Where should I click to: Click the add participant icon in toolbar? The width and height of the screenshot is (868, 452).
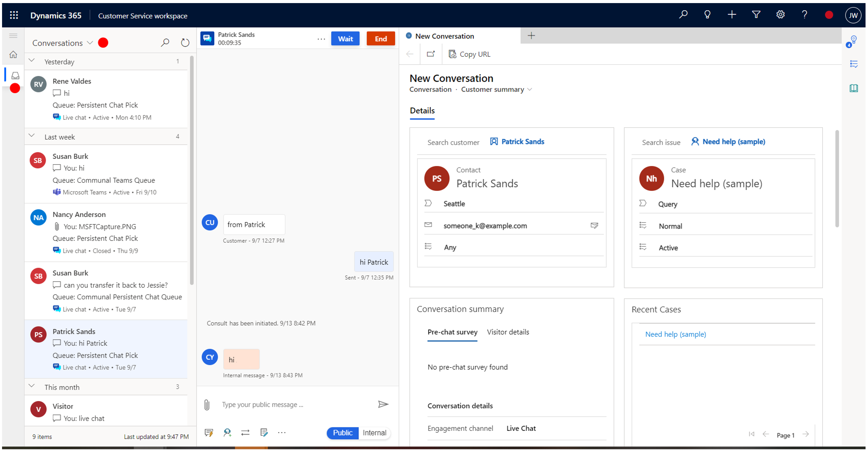pos(227,432)
